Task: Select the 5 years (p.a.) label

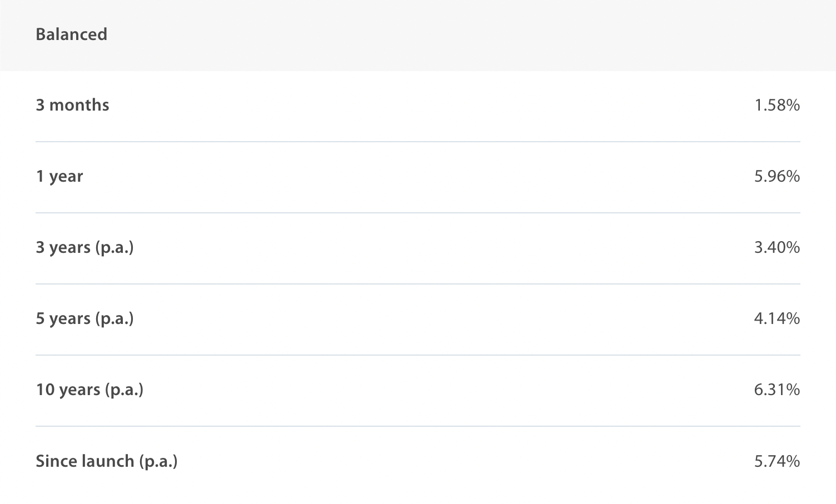Action: tap(84, 318)
